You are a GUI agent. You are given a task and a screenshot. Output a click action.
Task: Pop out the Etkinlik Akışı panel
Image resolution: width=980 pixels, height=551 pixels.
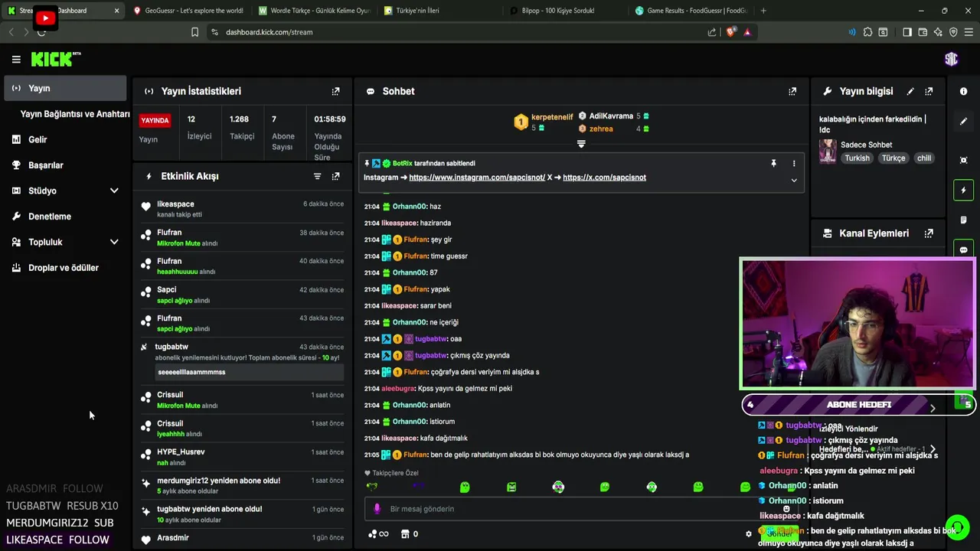pos(335,176)
